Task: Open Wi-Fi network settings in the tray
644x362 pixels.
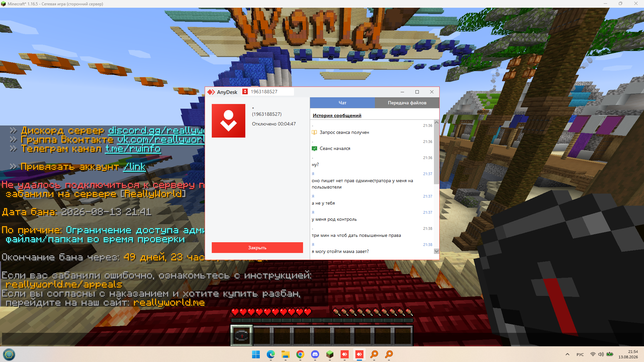Action: coord(593,354)
